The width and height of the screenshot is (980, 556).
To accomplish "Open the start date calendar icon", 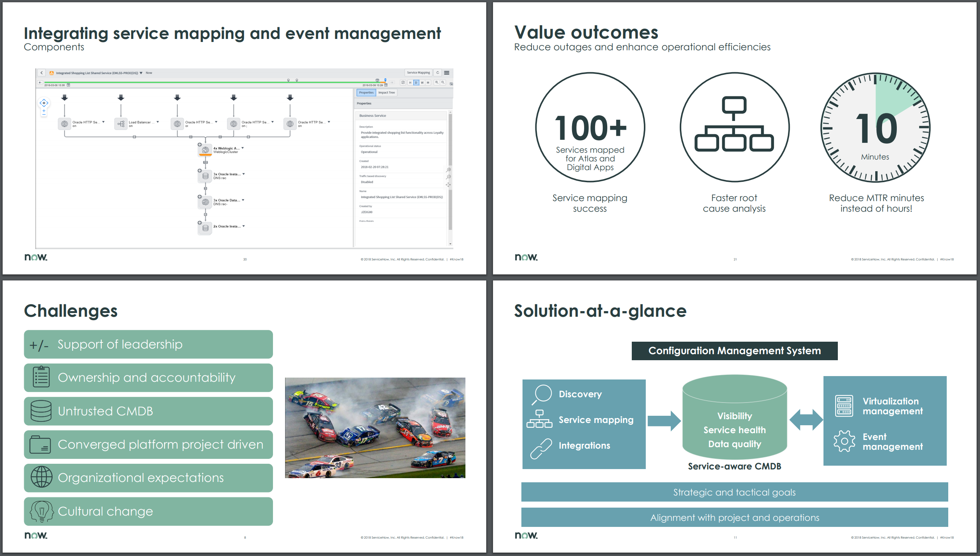I will (x=69, y=85).
